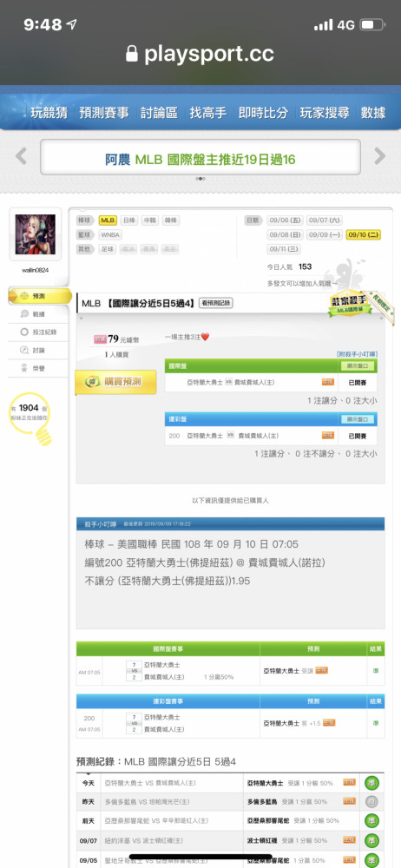This screenshot has height=868, width=401.
Task: Select the 日棒 league filter
Action: point(128,220)
